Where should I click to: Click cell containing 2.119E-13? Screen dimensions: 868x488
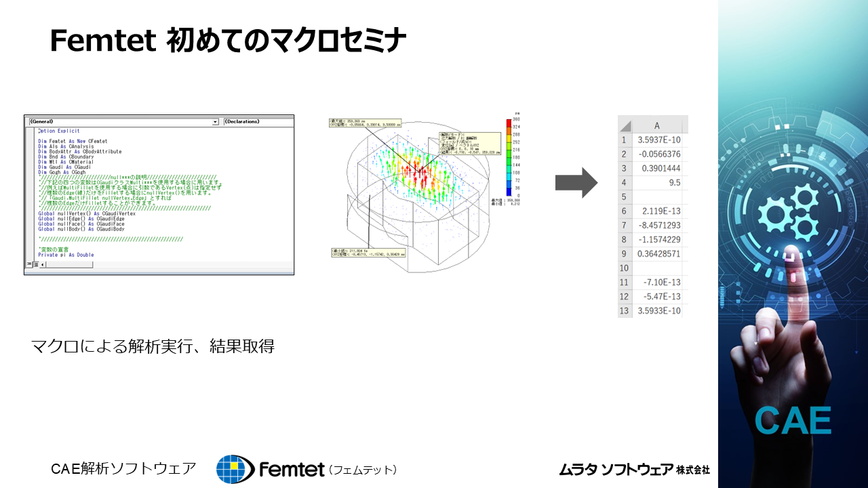coord(657,211)
